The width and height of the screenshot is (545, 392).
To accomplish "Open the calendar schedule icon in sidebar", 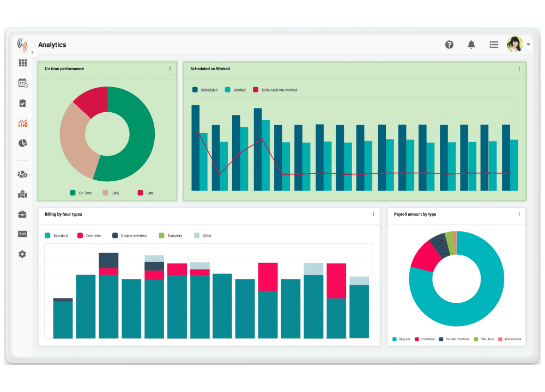I will [x=22, y=83].
